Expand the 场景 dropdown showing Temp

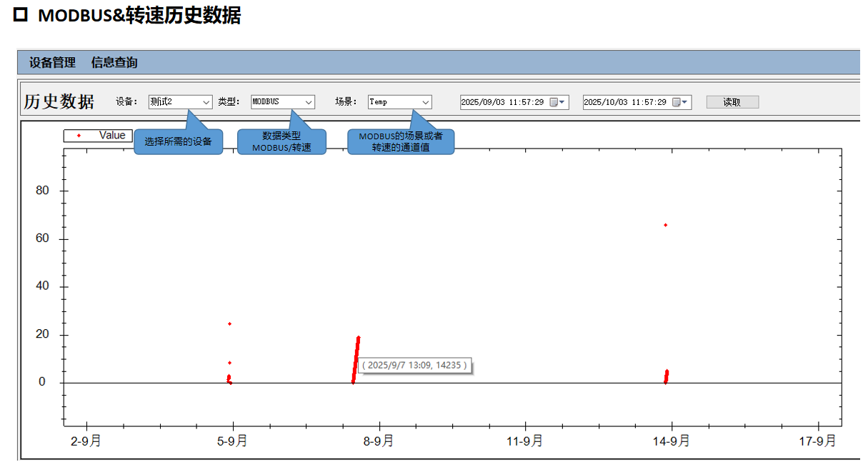(x=426, y=102)
